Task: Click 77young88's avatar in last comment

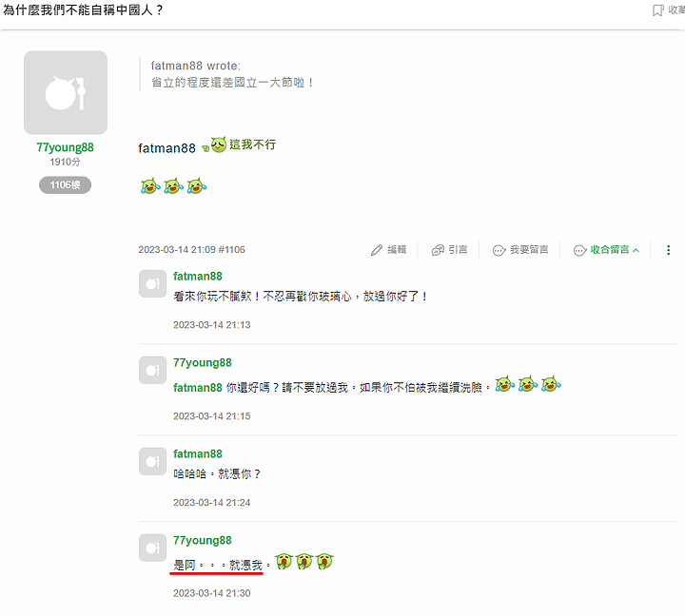Action: (x=152, y=548)
